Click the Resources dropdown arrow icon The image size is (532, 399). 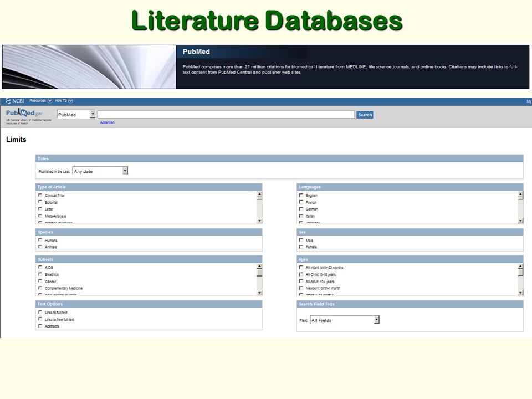50,101
